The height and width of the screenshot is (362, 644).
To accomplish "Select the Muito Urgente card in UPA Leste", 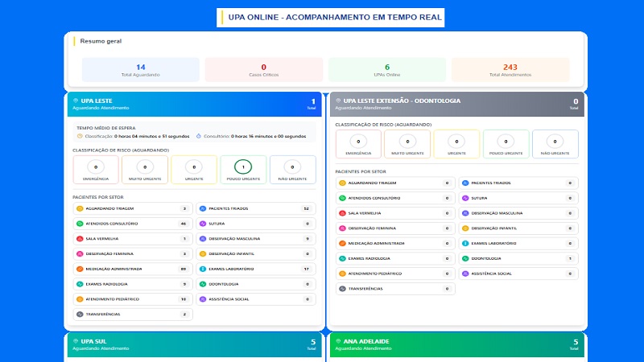I will [x=145, y=170].
